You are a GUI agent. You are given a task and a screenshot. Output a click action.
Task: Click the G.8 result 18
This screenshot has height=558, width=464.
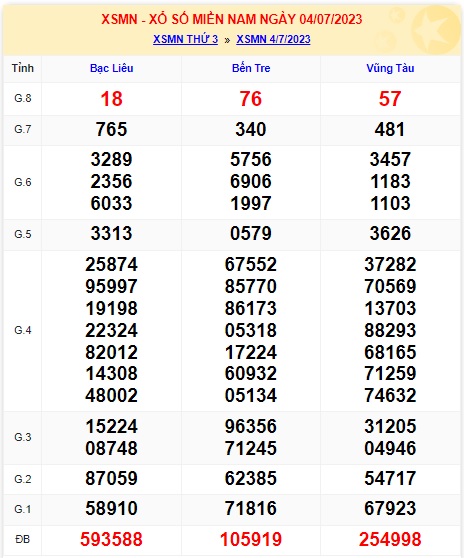pyautogui.click(x=111, y=99)
